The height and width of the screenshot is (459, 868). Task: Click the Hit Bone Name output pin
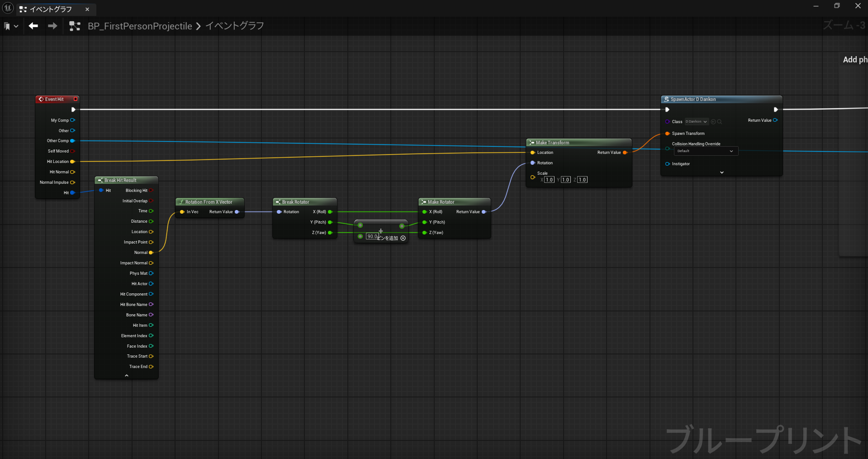(151, 305)
